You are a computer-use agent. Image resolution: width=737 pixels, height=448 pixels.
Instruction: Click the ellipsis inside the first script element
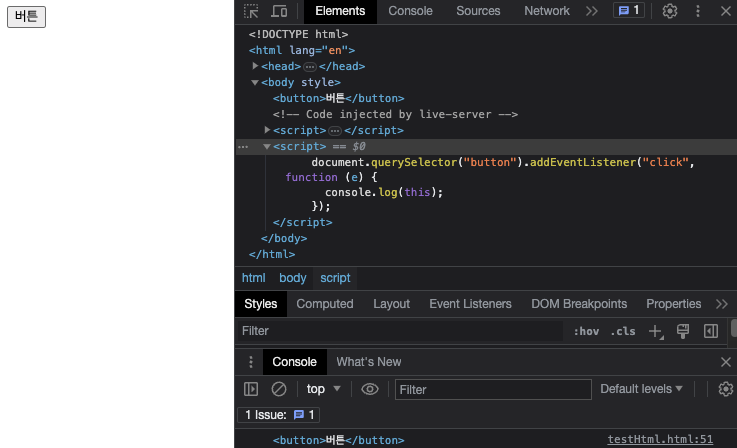pyautogui.click(x=335, y=131)
